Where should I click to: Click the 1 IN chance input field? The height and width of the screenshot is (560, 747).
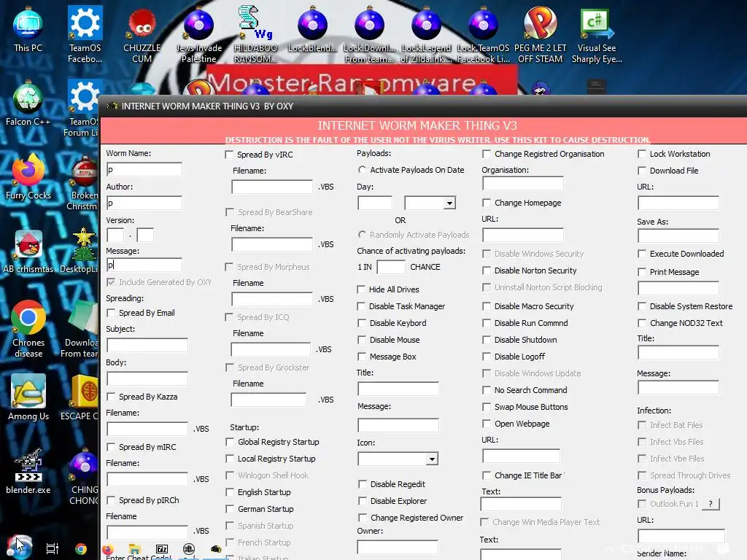click(391, 267)
